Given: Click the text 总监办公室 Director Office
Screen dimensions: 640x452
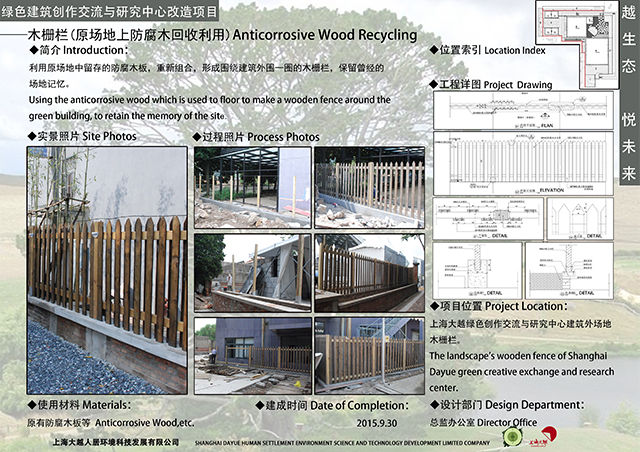Looking at the screenshot, I should (483, 423).
